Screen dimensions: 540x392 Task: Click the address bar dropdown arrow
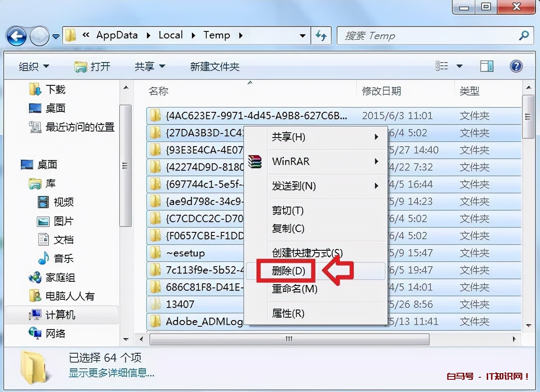coord(303,36)
